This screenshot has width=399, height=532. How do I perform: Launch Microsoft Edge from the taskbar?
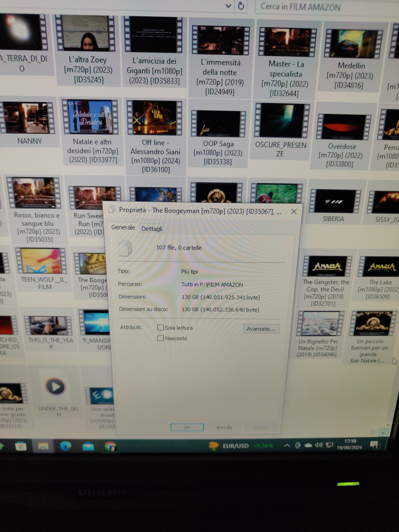point(66,446)
